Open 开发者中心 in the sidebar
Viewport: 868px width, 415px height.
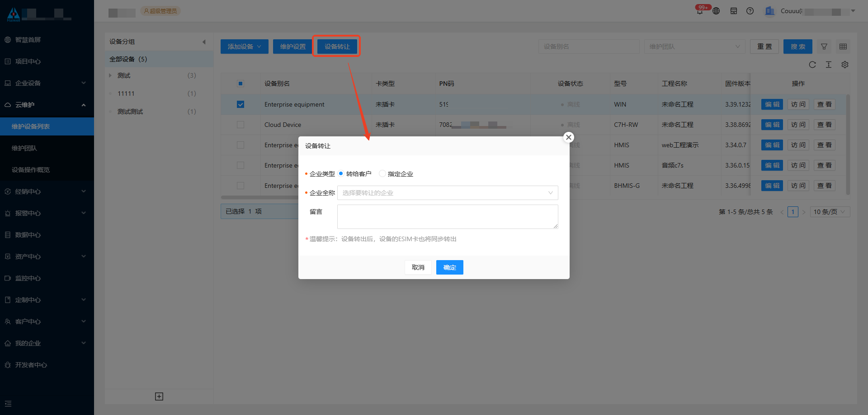tap(47, 365)
